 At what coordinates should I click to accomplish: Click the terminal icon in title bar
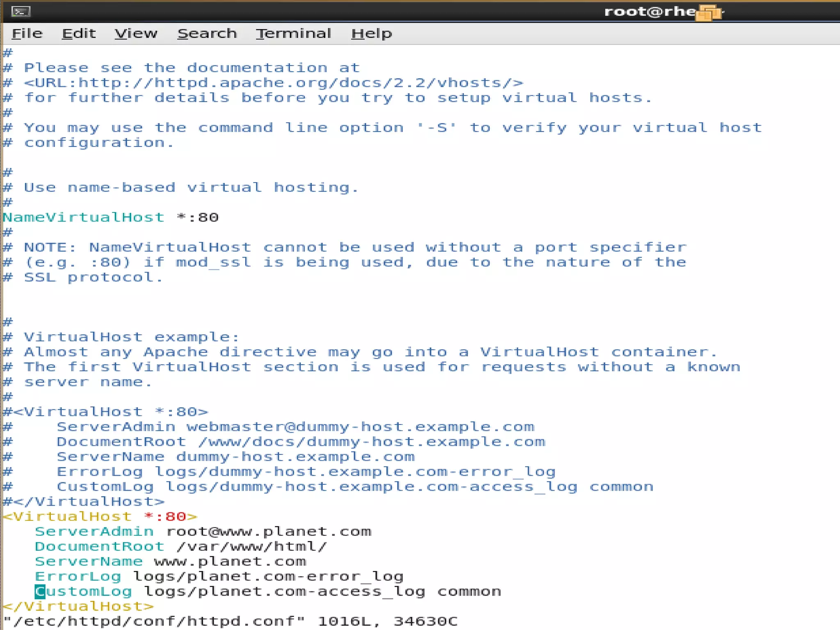coord(21,11)
